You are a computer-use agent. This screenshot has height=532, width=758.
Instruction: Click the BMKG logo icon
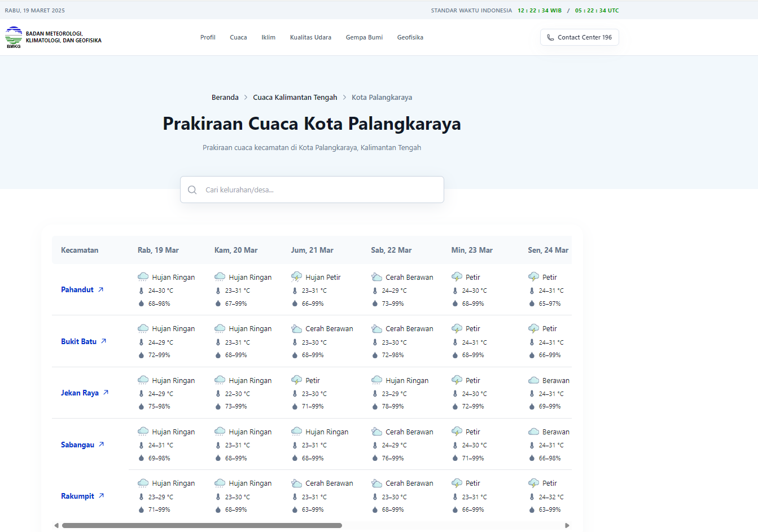point(14,37)
